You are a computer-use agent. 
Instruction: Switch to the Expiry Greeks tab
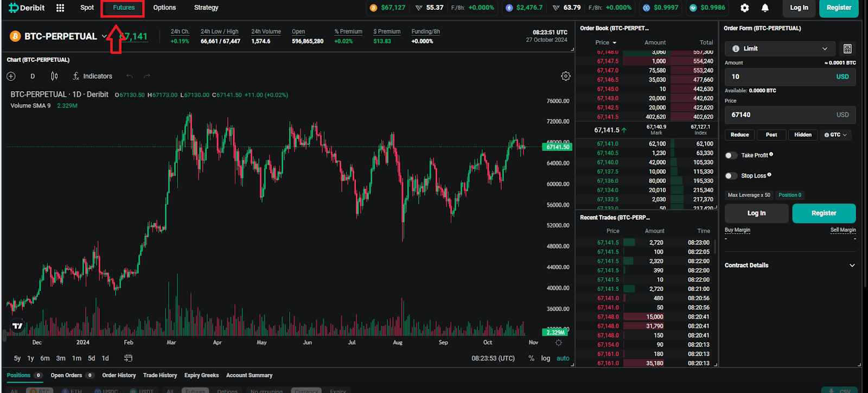(x=201, y=375)
